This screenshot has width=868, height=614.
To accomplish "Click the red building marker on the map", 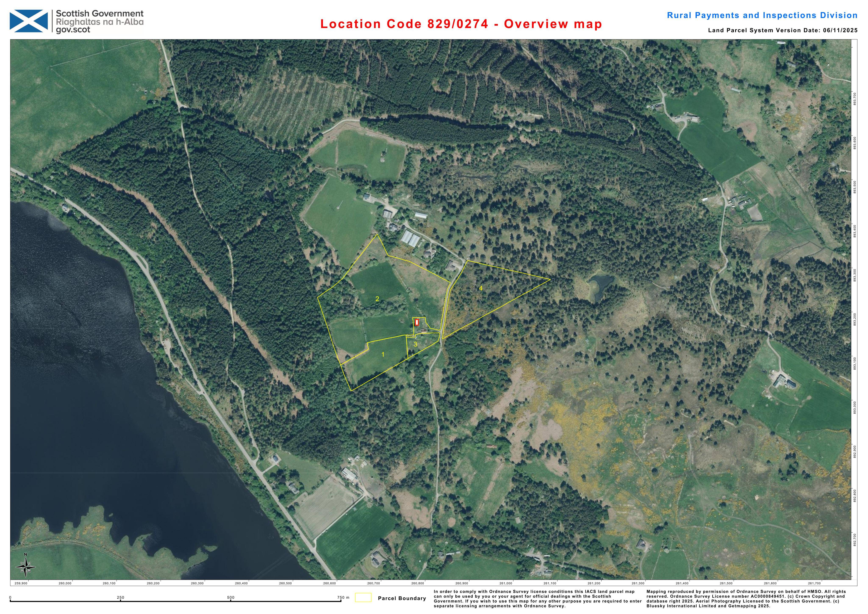I will point(417,323).
